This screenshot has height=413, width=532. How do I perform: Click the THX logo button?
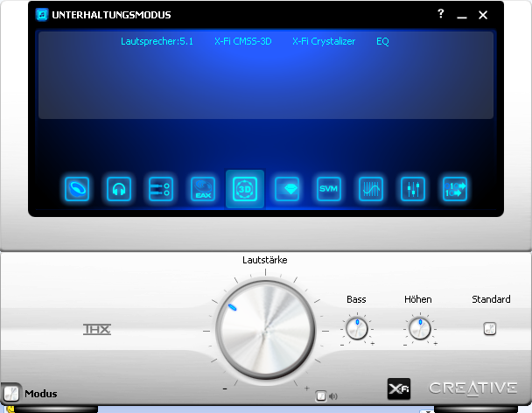pyautogui.click(x=97, y=329)
